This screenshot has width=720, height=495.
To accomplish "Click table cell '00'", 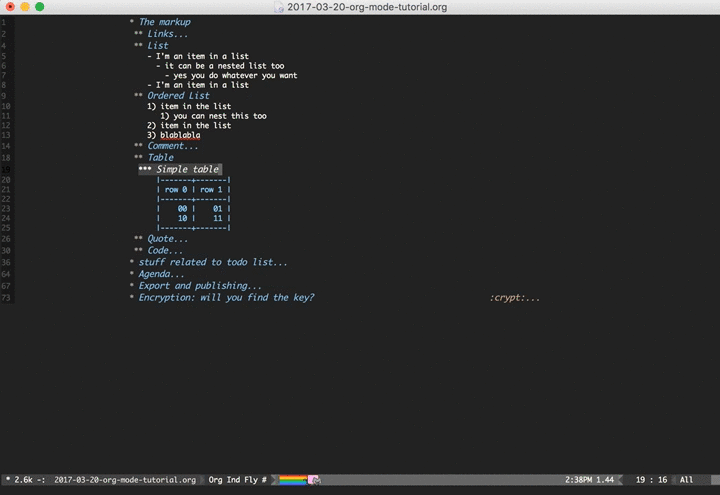I will tap(182, 208).
